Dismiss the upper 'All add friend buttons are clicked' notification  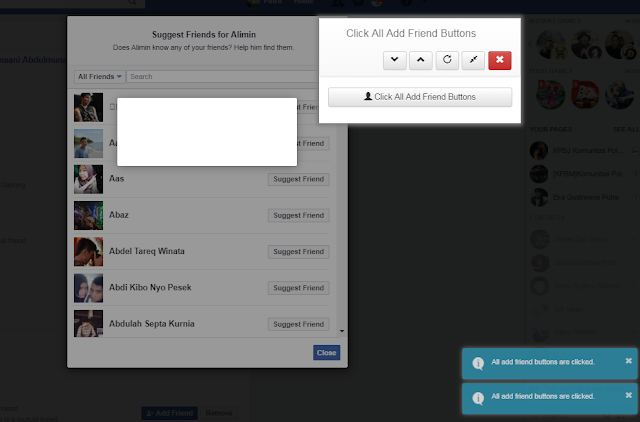(x=629, y=361)
